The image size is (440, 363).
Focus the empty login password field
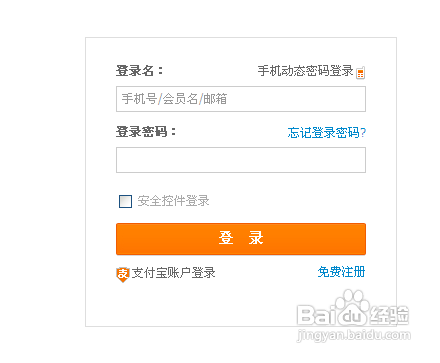coord(241,160)
